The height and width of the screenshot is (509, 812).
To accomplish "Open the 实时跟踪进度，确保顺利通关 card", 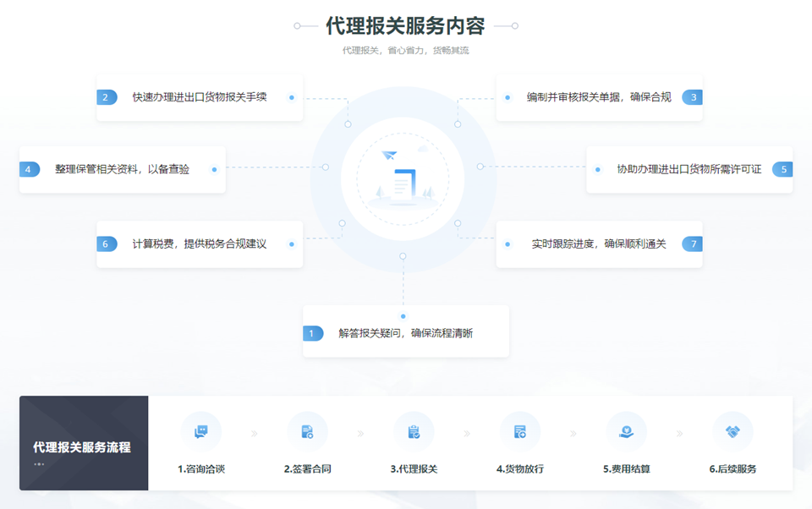I will pyautogui.click(x=599, y=244).
